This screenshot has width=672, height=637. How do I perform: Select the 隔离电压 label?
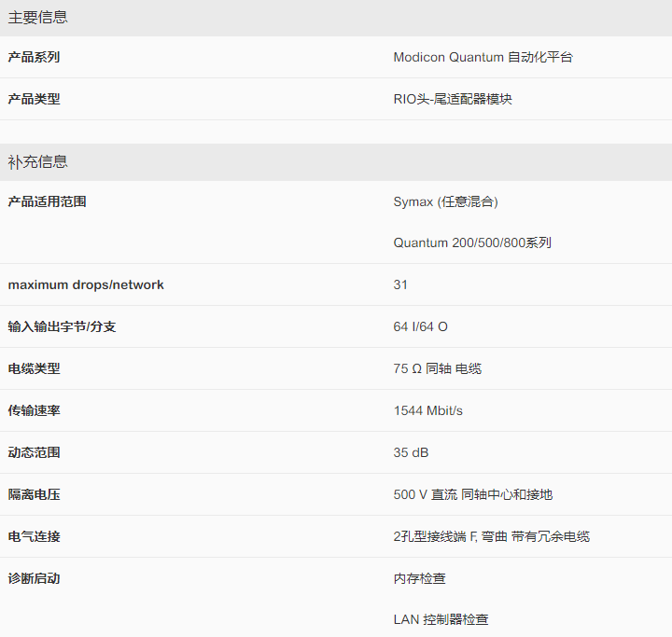(x=34, y=495)
